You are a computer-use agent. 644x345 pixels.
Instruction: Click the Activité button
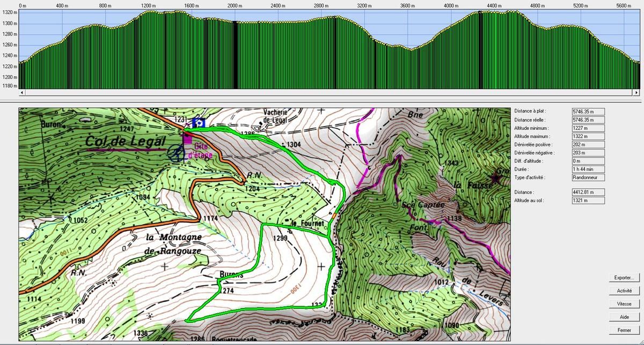(x=624, y=291)
